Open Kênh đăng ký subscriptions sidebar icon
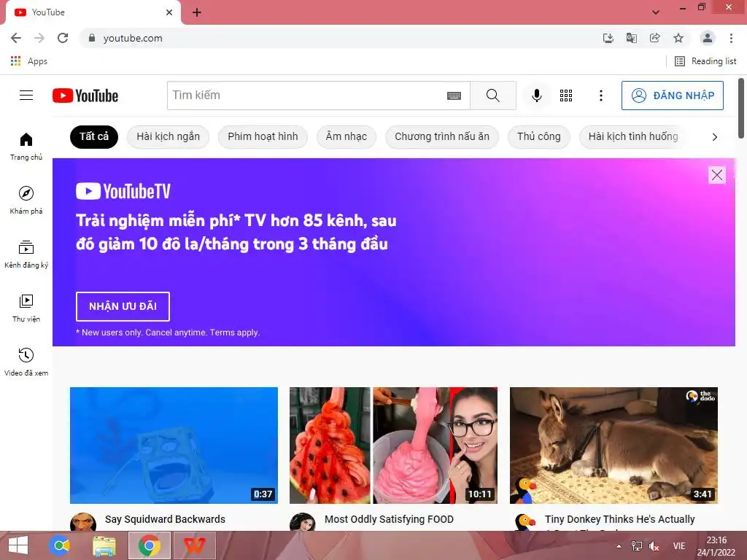This screenshot has width=747, height=560. click(26, 254)
